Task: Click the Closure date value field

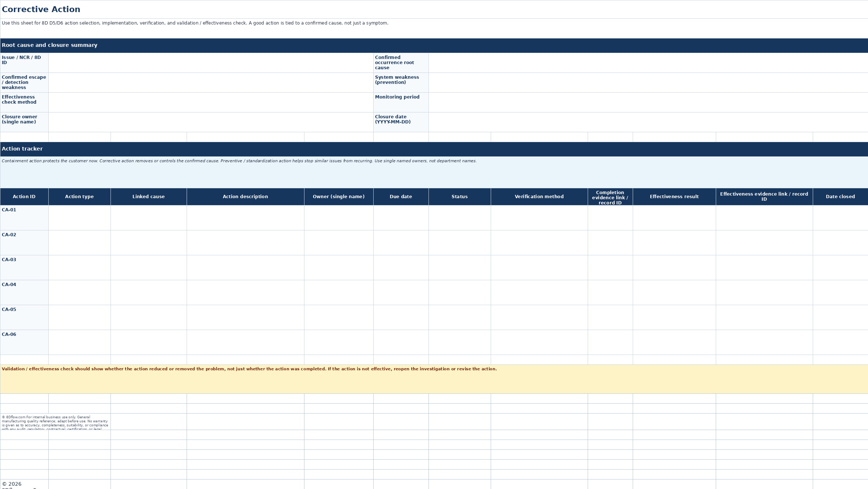Action: coord(648,122)
